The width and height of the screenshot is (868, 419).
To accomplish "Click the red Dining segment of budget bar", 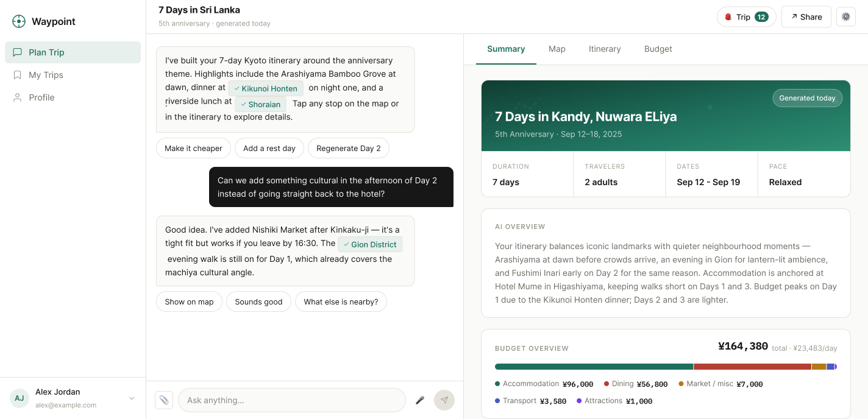I will 752,367.
